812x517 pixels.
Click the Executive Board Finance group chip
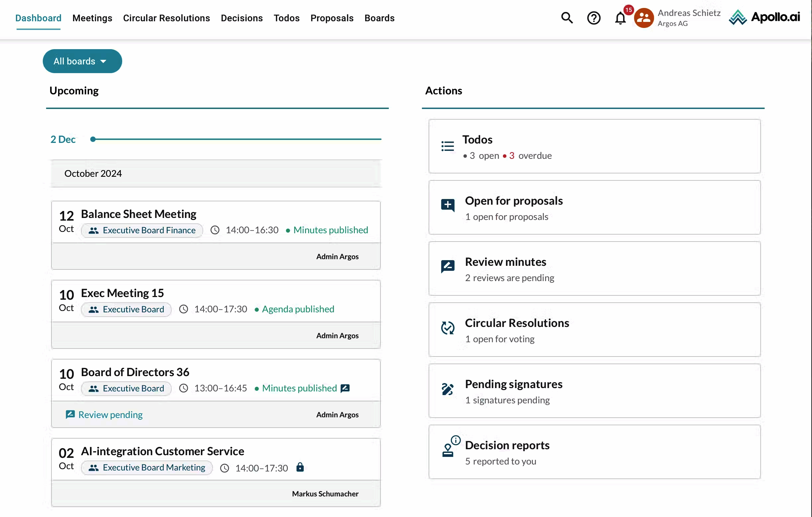tap(142, 230)
